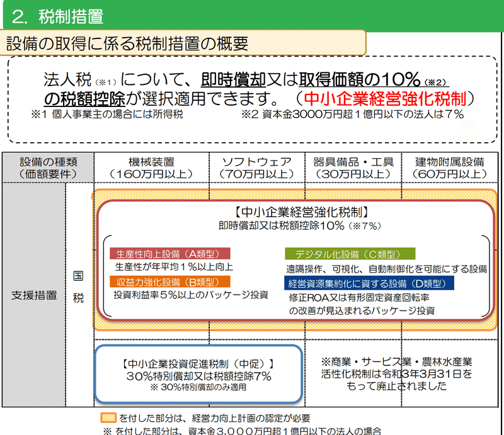The image size is (504, 435).
Task: Click the note '※商業・サービス業・農林水産業'
Action: [x=396, y=362]
